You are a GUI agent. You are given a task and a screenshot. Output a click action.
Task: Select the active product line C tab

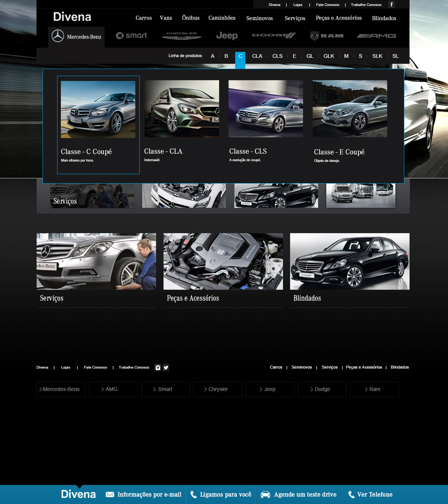click(240, 60)
